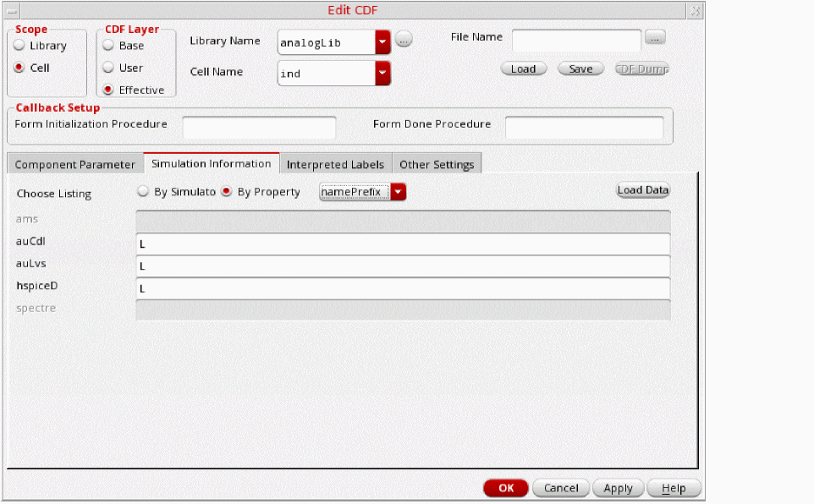Open the File Name browse button
Image resolution: width=814 pixels, height=504 pixels.
tap(655, 37)
